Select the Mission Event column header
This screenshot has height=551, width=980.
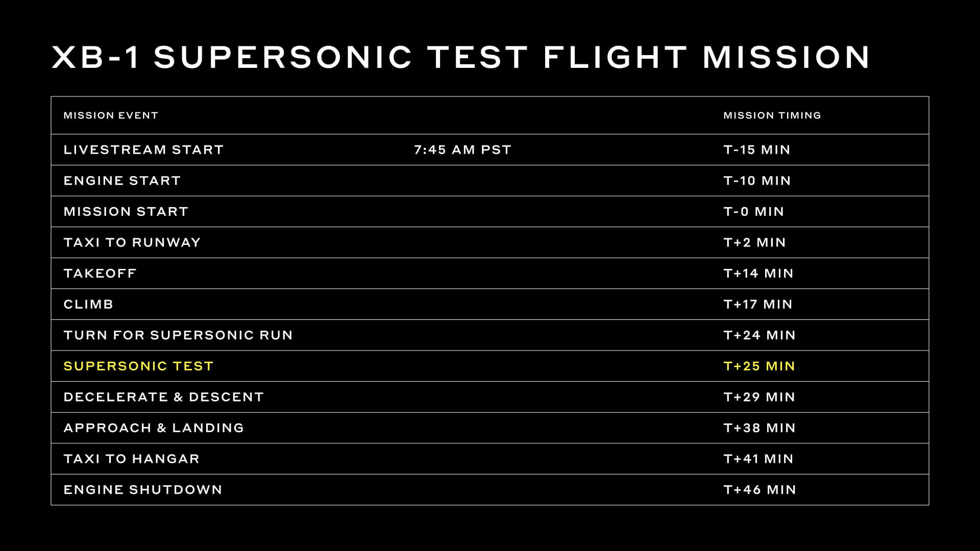click(x=111, y=115)
